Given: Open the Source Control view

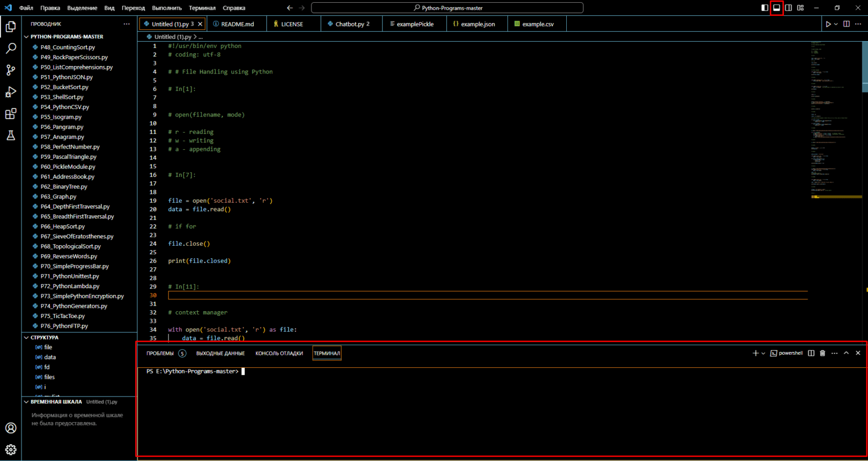Looking at the screenshot, I should (x=11, y=70).
